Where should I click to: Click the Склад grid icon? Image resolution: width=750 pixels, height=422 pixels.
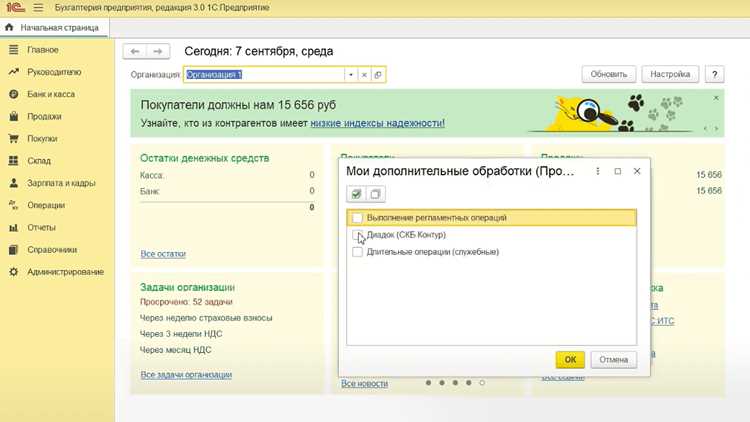(x=13, y=161)
